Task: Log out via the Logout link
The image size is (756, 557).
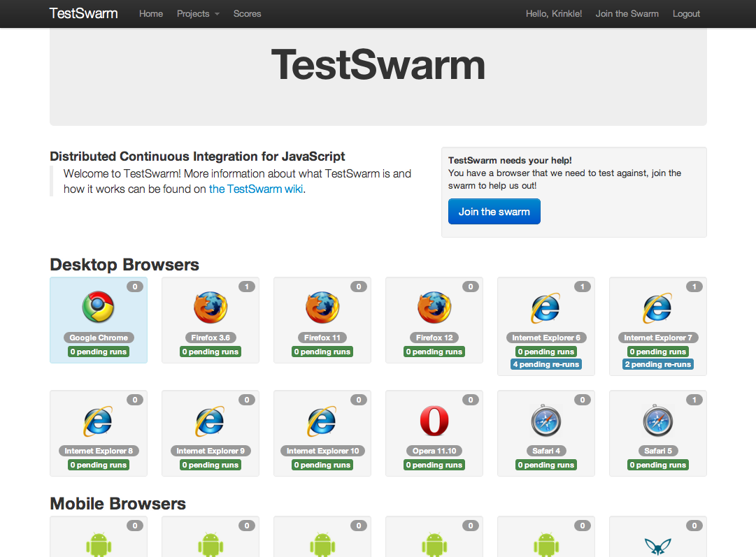Action: (686, 13)
